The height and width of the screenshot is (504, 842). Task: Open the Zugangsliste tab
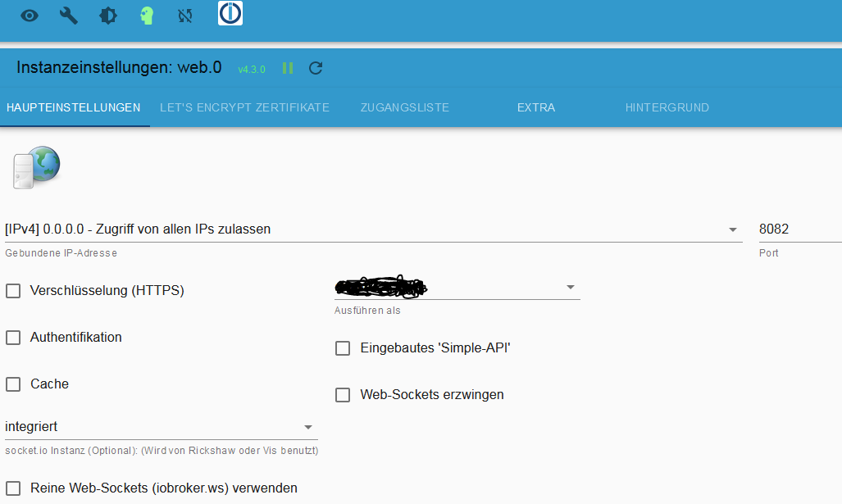click(x=405, y=107)
